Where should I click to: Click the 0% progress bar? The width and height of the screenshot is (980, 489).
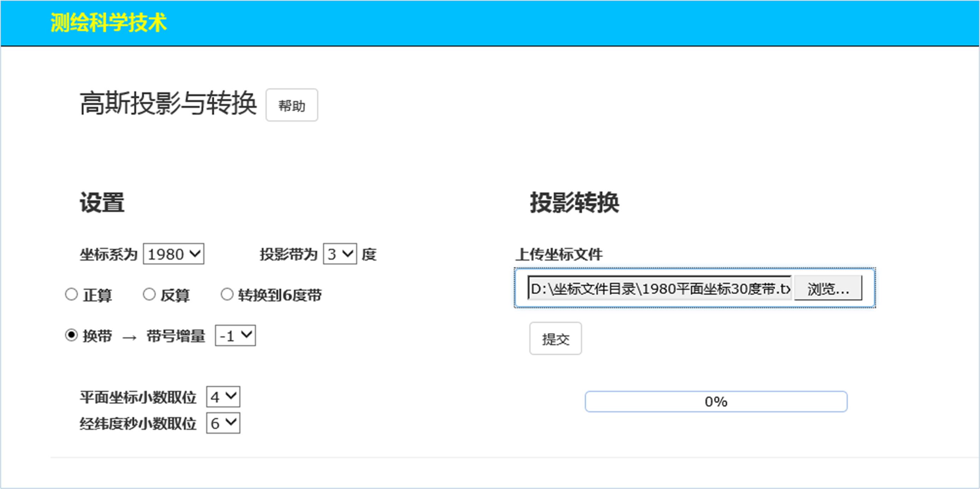[x=716, y=401]
